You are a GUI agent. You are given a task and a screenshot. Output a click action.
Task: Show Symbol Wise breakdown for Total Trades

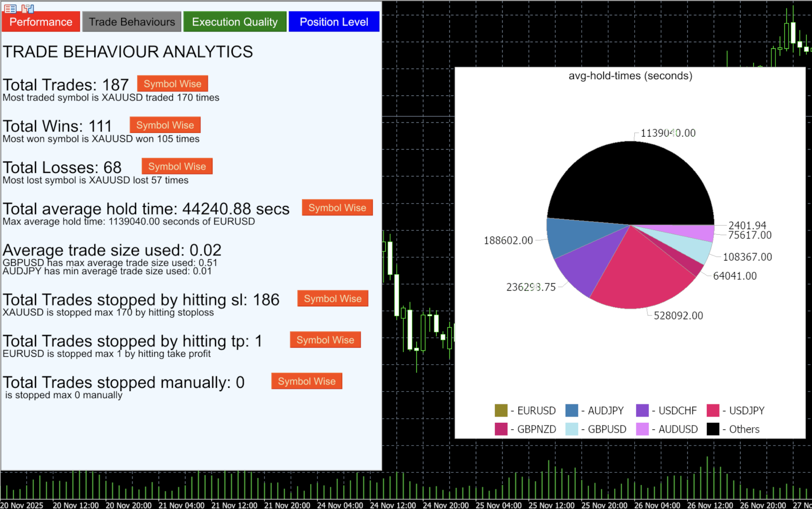(172, 83)
